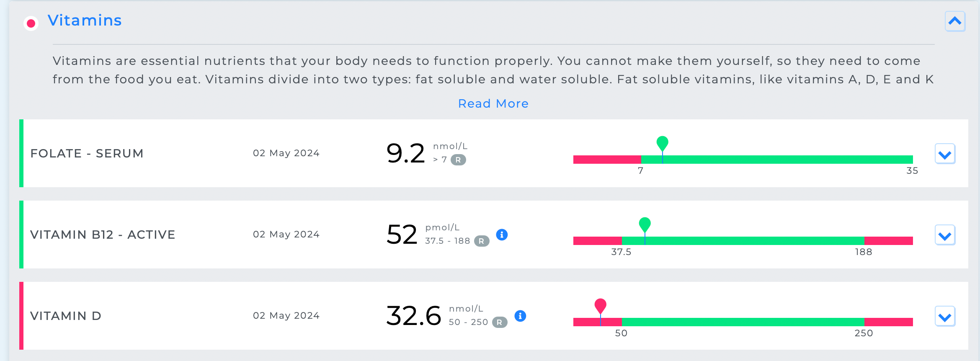
Task: Click the Vitamin D value 32.6
Action: tap(413, 316)
